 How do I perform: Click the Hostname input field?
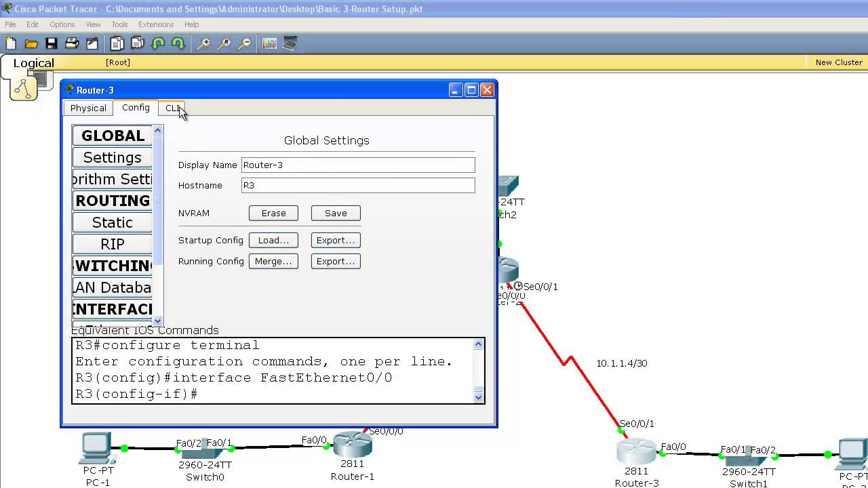358,185
